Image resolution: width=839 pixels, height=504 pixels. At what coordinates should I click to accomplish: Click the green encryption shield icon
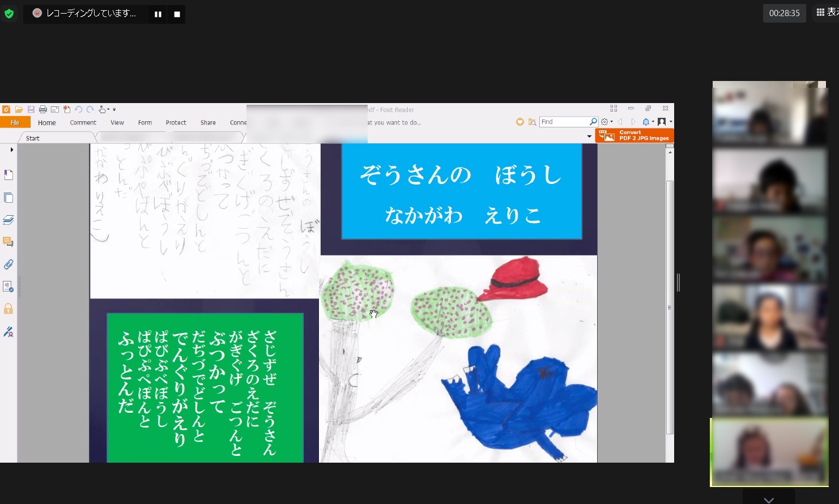(x=9, y=14)
